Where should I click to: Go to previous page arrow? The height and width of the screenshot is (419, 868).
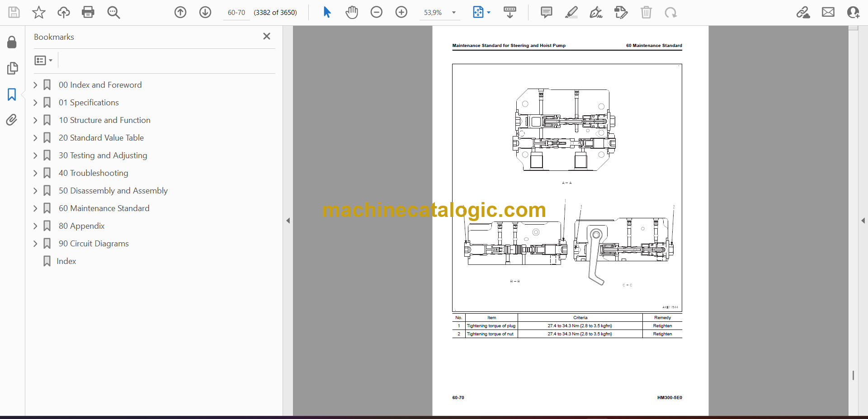(180, 12)
